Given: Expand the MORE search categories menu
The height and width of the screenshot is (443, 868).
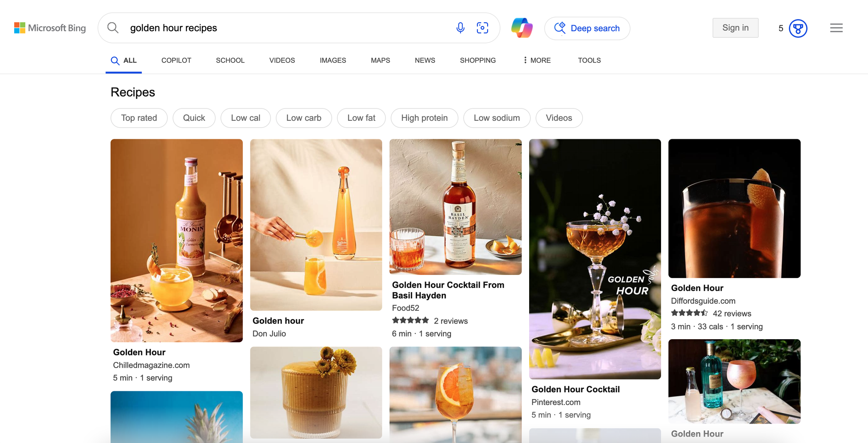Looking at the screenshot, I should coord(537,60).
